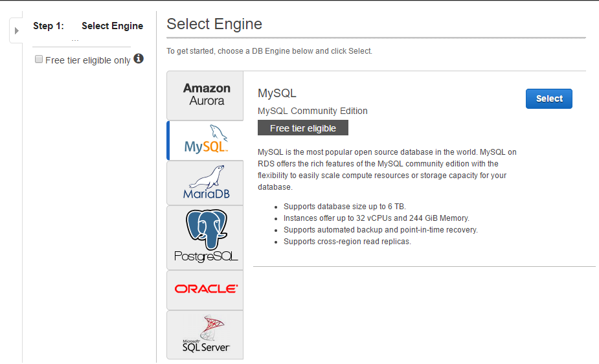Click the Select Engine page heading
Viewport: 599px width, 364px height.
pos(214,24)
